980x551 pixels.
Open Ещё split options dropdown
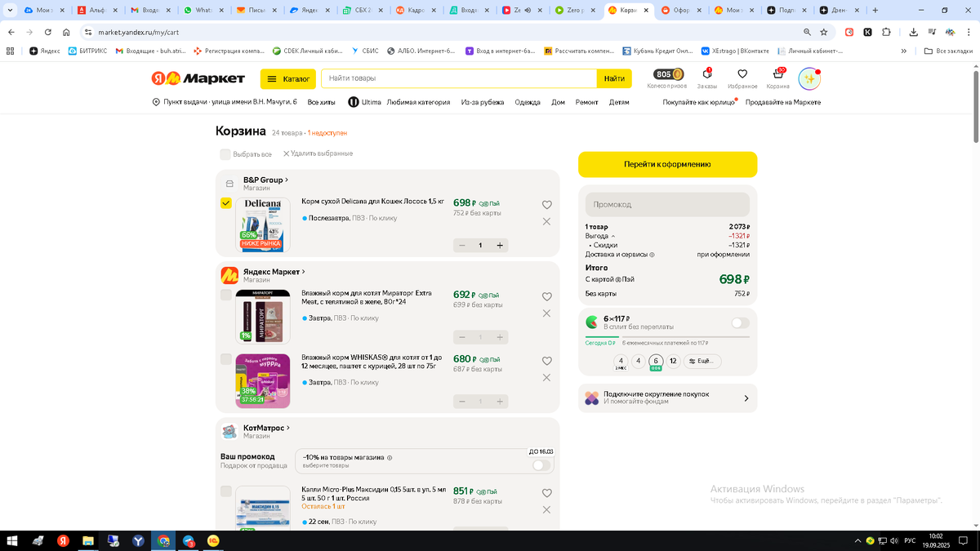(x=702, y=361)
